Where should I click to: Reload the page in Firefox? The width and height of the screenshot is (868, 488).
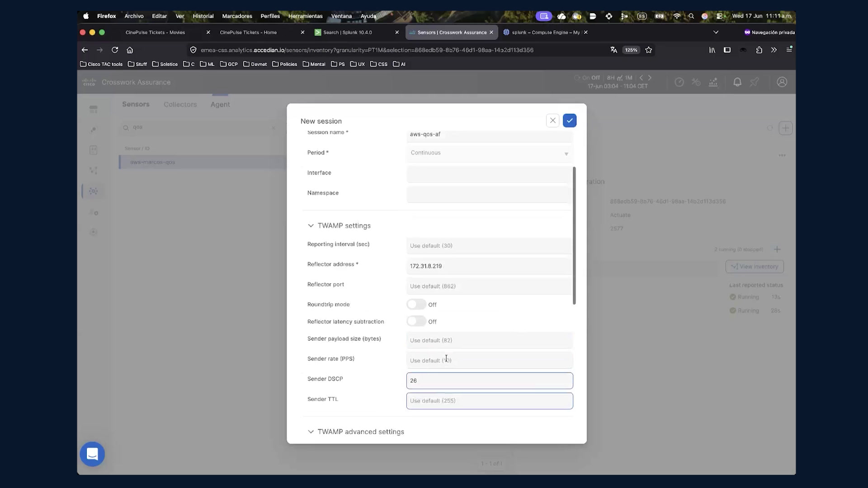(x=115, y=50)
